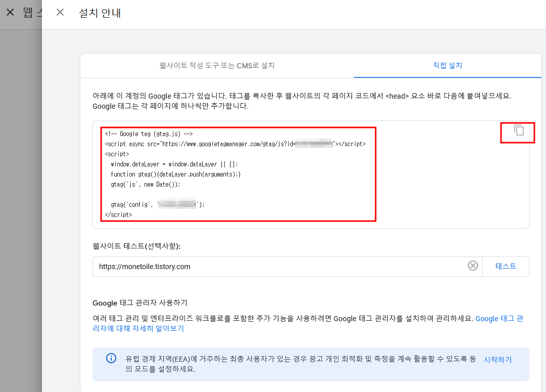Screen dimensions: 546x392
Task: Click the gtag('config' line in code
Action: click(x=158, y=204)
